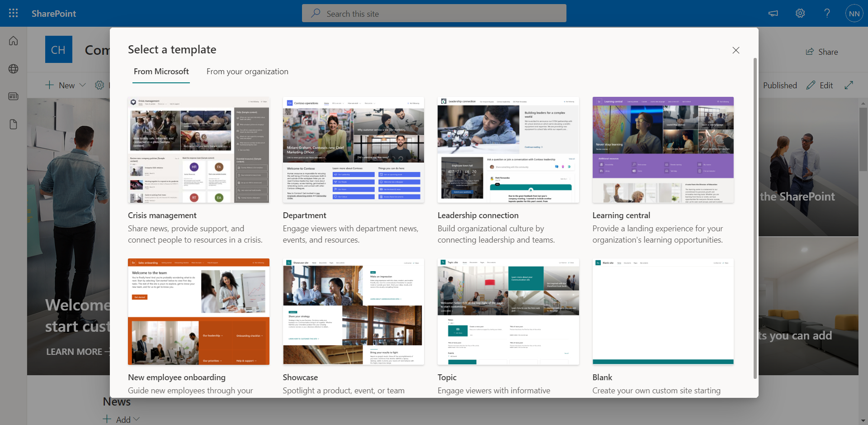Screen dimensions: 868x425
Task: Close the Select a template dialog
Action: pos(736,50)
